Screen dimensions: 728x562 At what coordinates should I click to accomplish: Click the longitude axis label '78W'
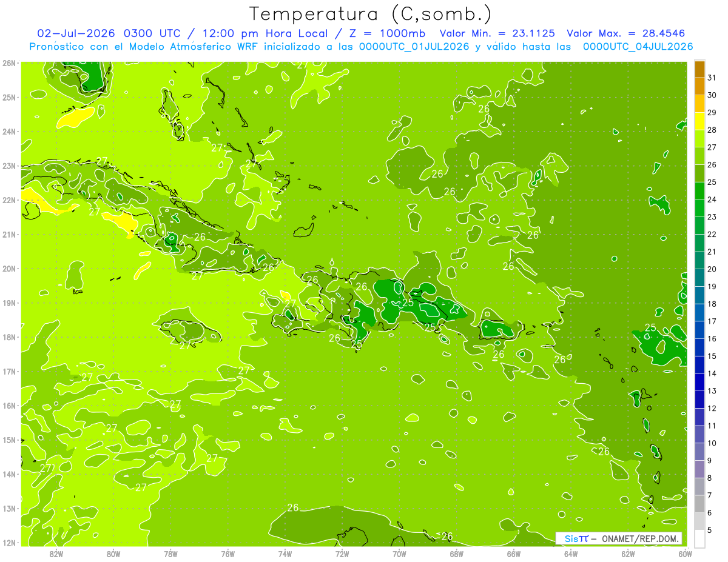click(170, 554)
